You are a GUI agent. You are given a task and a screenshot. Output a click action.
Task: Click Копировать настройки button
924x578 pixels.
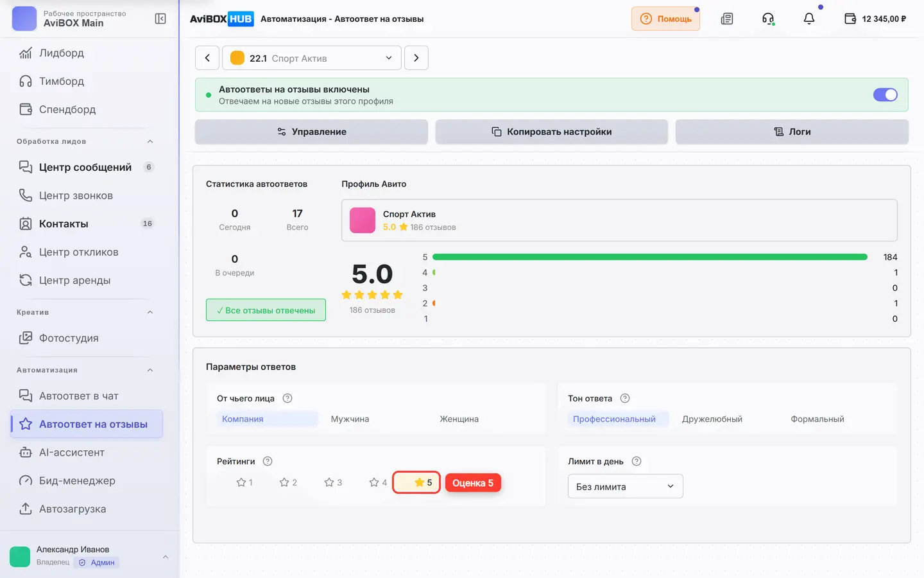(x=552, y=132)
